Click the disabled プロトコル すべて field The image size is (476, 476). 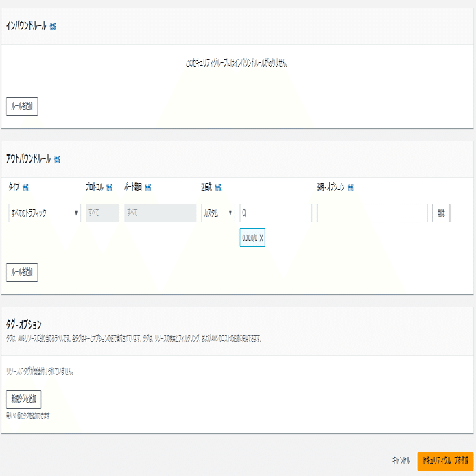point(102,213)
